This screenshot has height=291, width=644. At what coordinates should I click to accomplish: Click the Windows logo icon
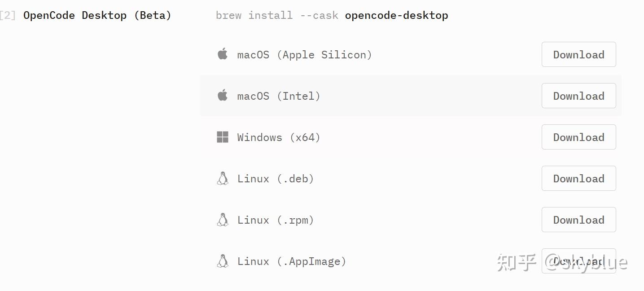click(x=223, y=137)
